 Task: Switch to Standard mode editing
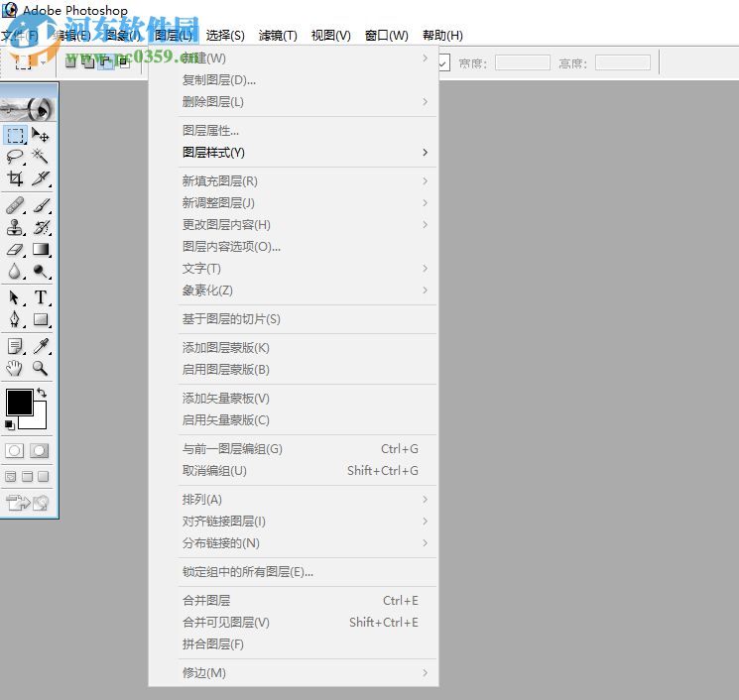pyautogui.click(x=15, y=451)
